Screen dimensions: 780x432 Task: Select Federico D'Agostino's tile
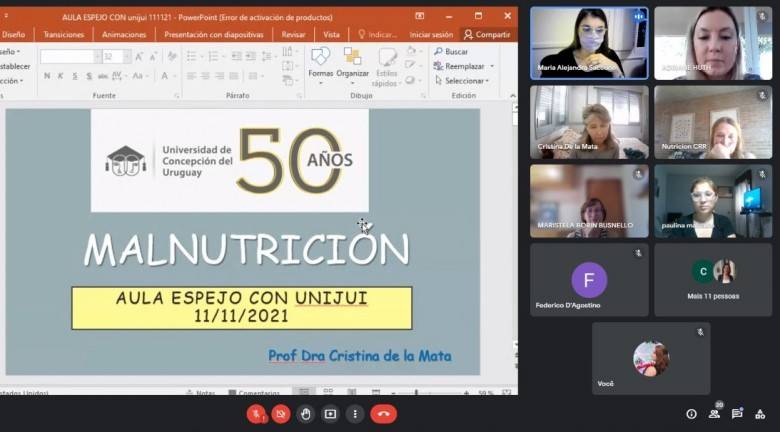(x=589, y=280)
